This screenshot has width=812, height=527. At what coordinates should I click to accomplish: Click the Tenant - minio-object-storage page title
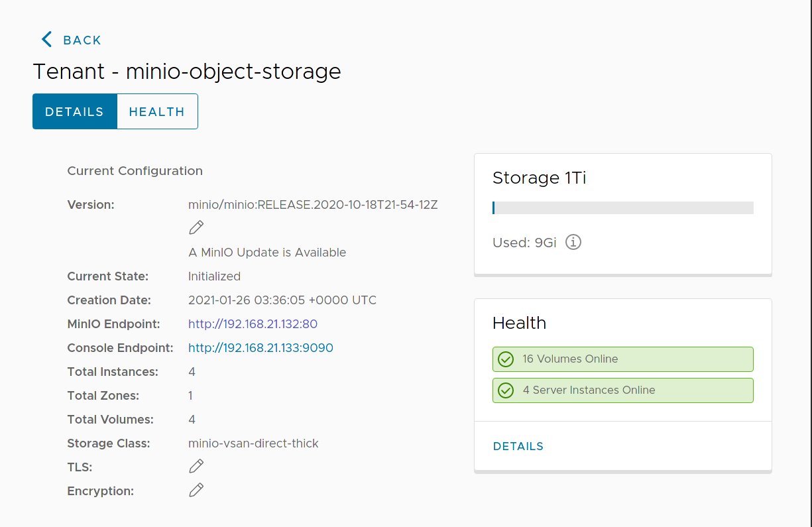tap(187, 71)
